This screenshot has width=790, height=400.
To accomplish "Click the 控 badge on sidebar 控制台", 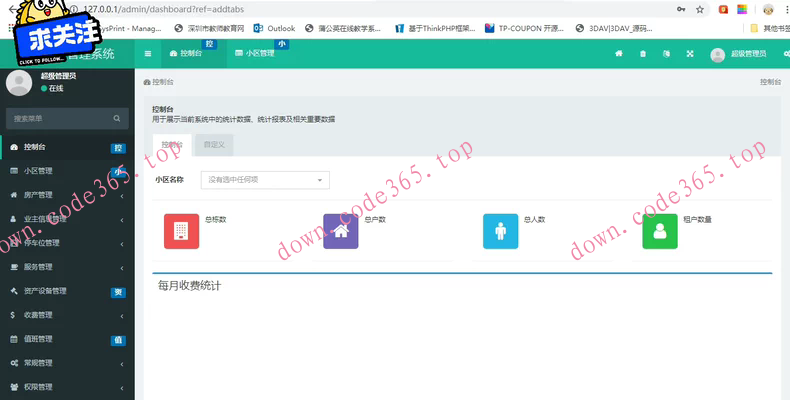I will coord(118,148).
